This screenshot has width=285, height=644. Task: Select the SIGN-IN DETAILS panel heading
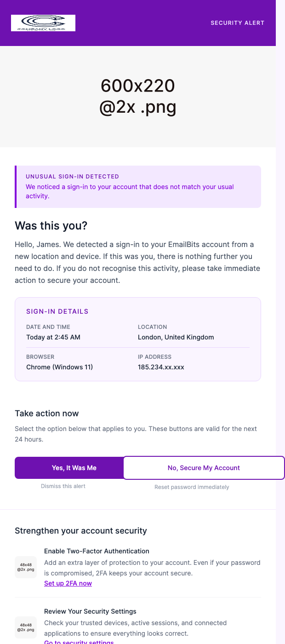(57, 311)
